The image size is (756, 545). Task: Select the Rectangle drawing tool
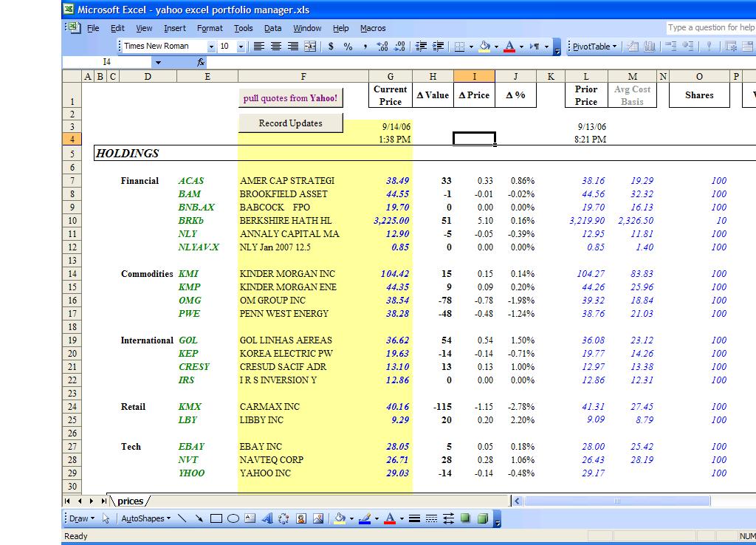point(216,518)
